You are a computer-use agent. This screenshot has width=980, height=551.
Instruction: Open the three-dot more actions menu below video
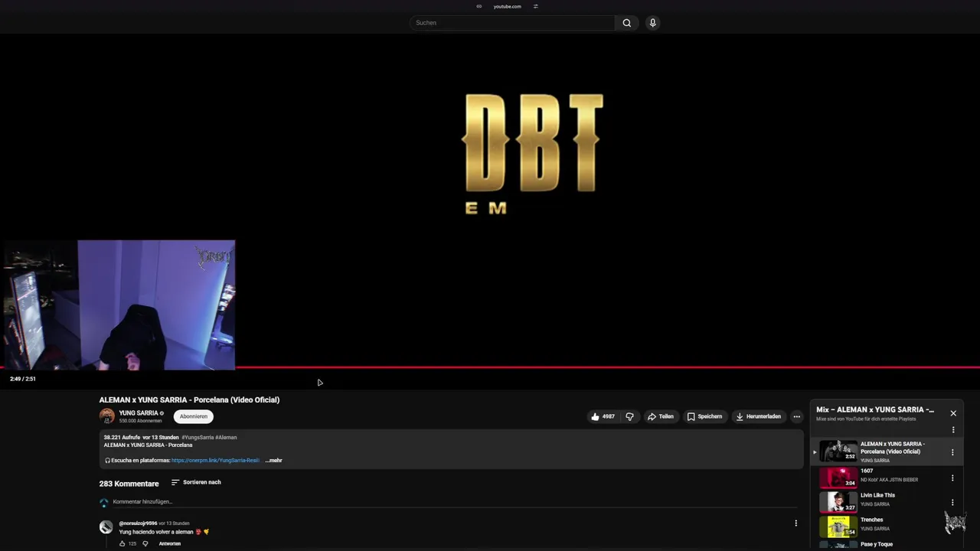[796, 416]
